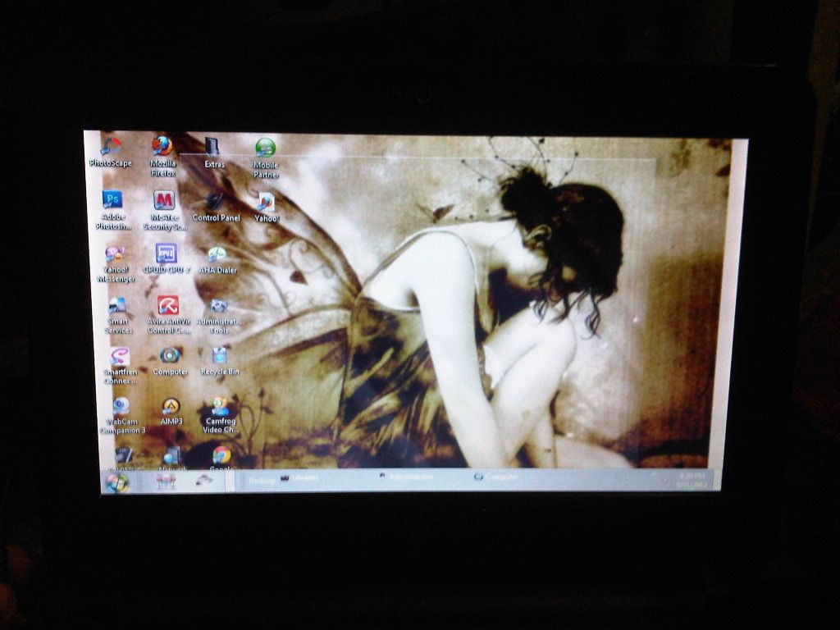
Task: Launch Camfrog Video Chat shortcut
Action: pyautogui.click(x=220, y=415)
